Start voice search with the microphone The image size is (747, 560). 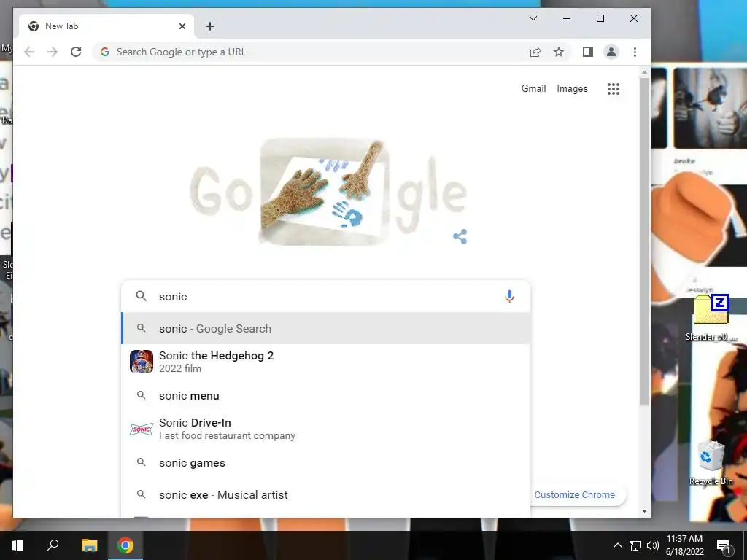(x=509, y=296)
